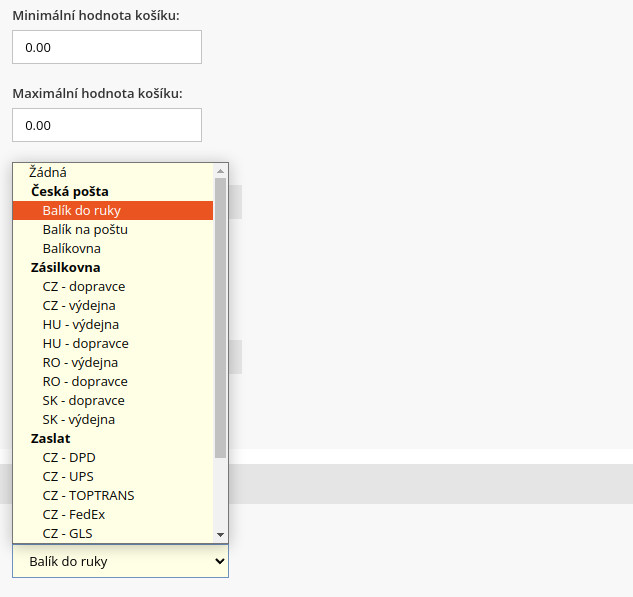Select SK - dopravce option
This screenshot has width=633, height=597.
coord(84,400)
